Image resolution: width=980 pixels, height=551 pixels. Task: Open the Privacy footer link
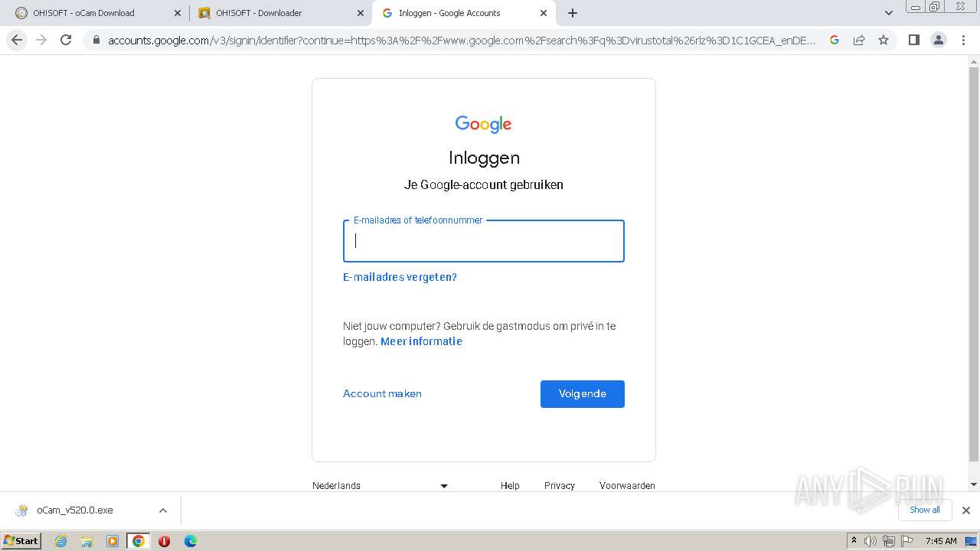560,485
